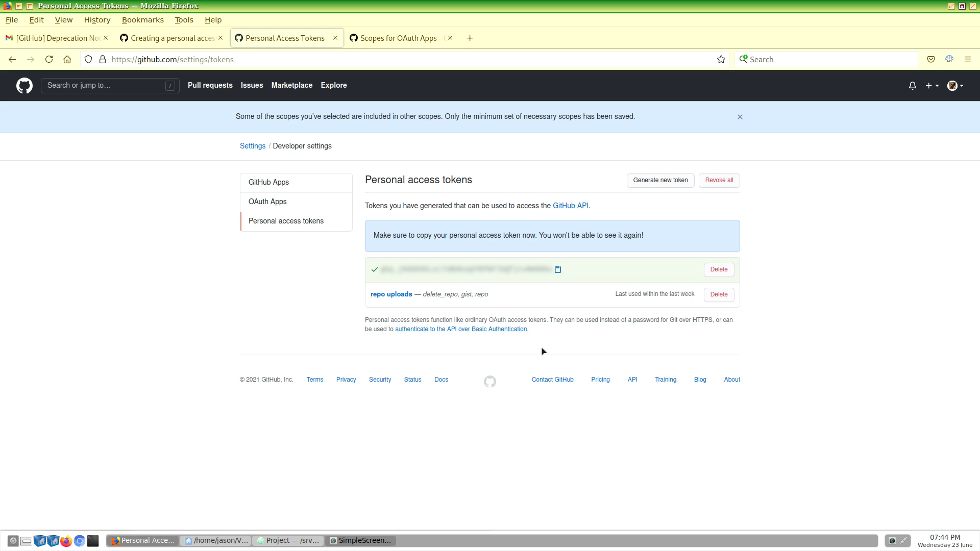Go to Settings breadcrumb link

click(253, 146)
